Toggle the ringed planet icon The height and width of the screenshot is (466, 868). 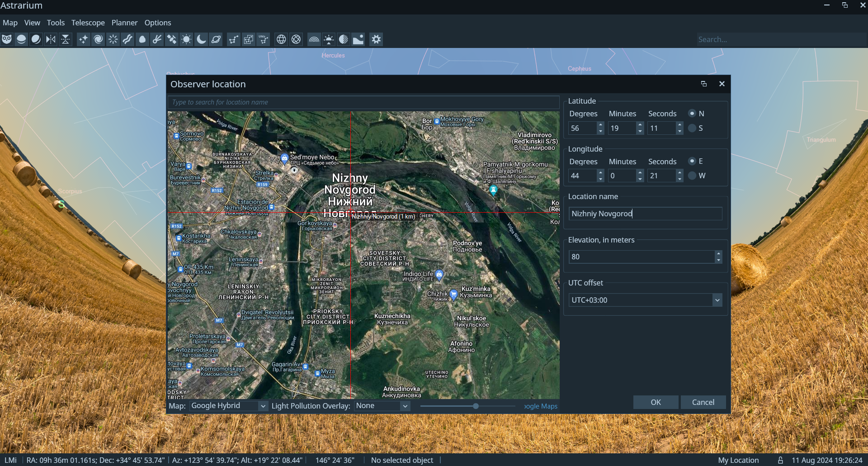(216, 39)
